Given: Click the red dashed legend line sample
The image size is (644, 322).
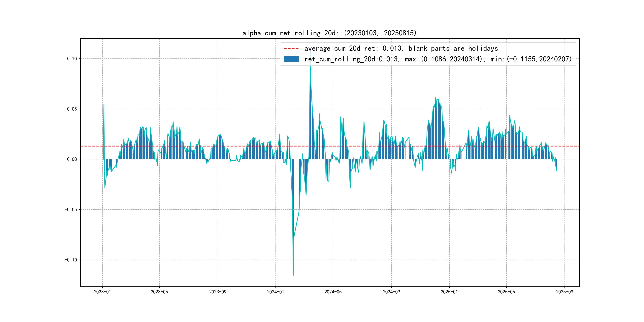Looking at the screenshot, I should pos(291,48).
